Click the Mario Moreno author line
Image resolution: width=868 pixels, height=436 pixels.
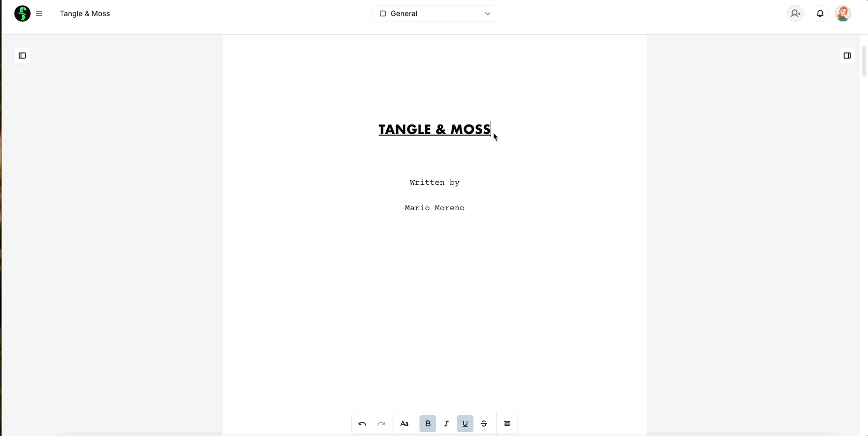(x=435, y=208)
